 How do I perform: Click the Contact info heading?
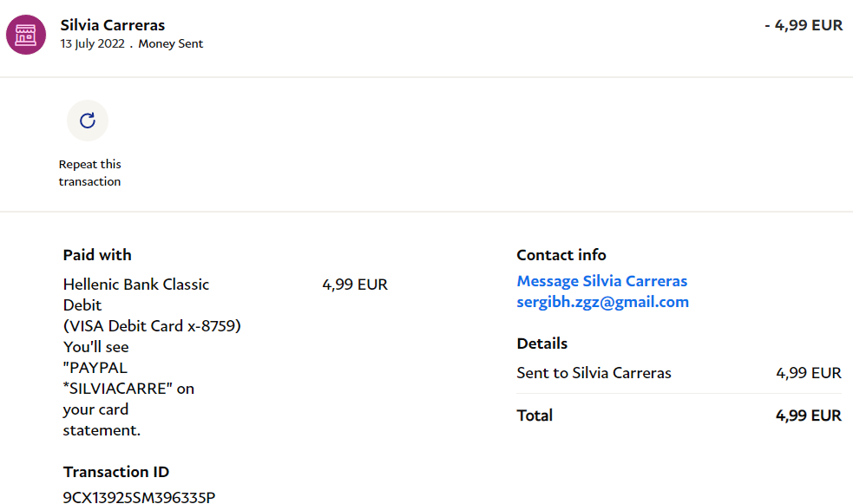pos(561,255)
